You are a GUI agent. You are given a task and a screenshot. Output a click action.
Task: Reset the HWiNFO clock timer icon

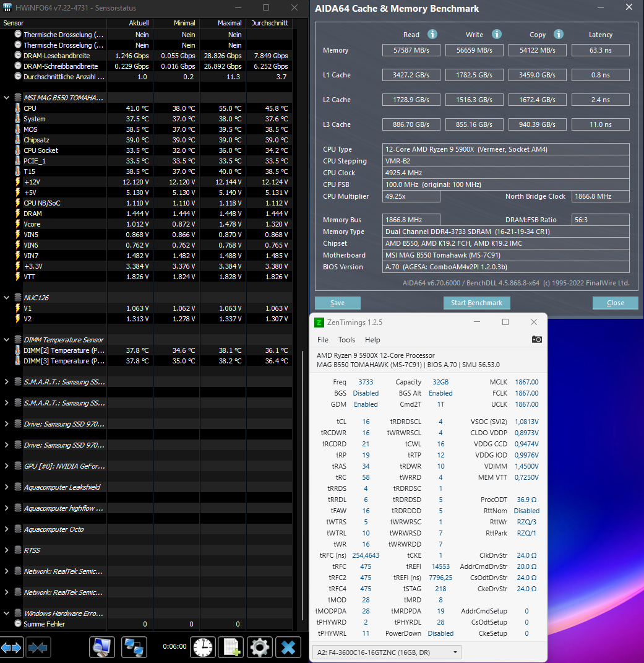tap(203, 648)
